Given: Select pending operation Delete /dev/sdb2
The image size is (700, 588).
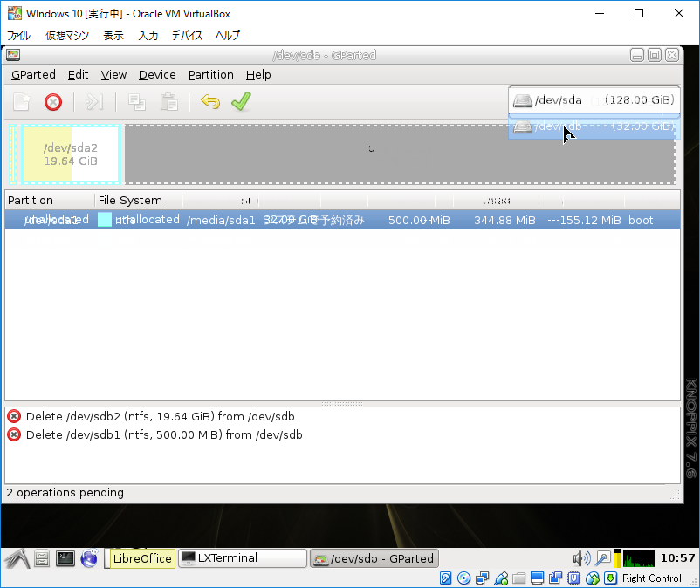Looking at the screenshot, I should click(x=161, y=417).
